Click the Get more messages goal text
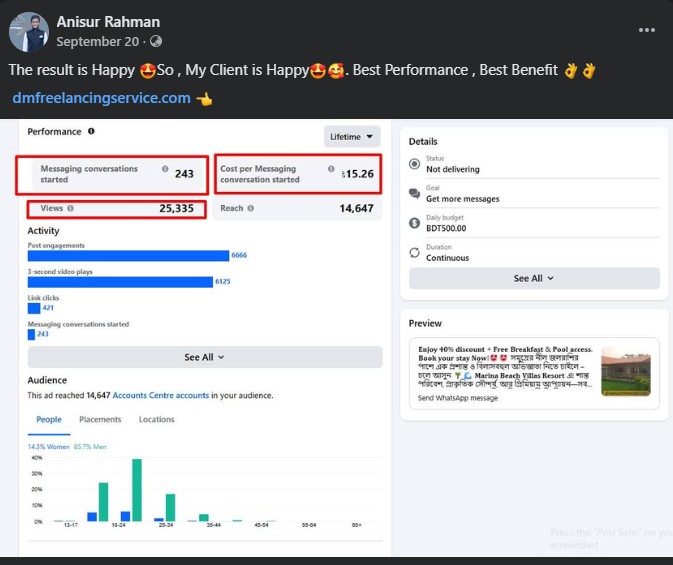673x565 pixels. 463,199
